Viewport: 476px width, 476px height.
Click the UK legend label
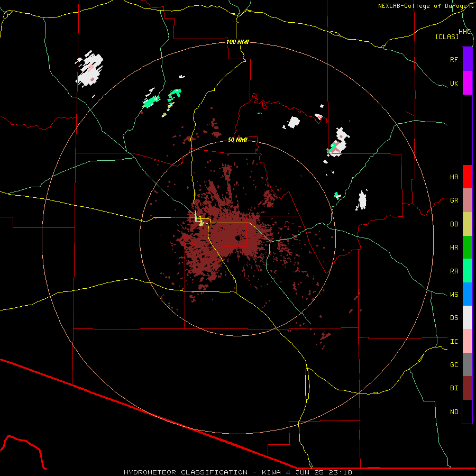454,83
